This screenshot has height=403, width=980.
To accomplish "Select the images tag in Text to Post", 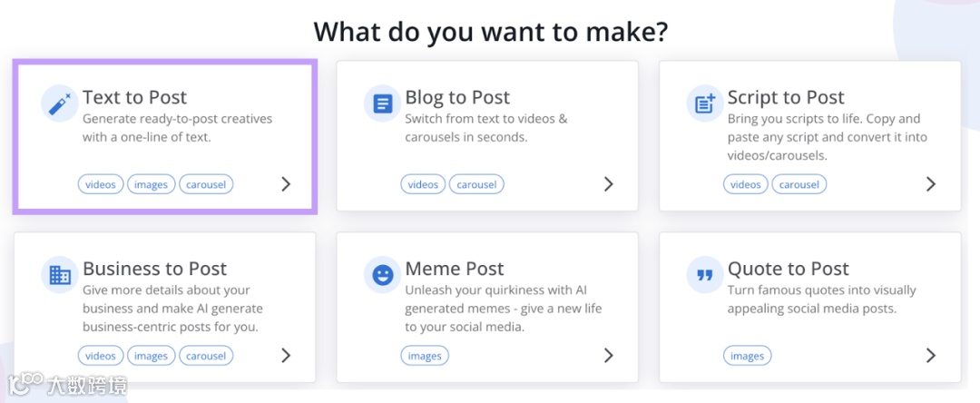I will click(x=151, y=184).
